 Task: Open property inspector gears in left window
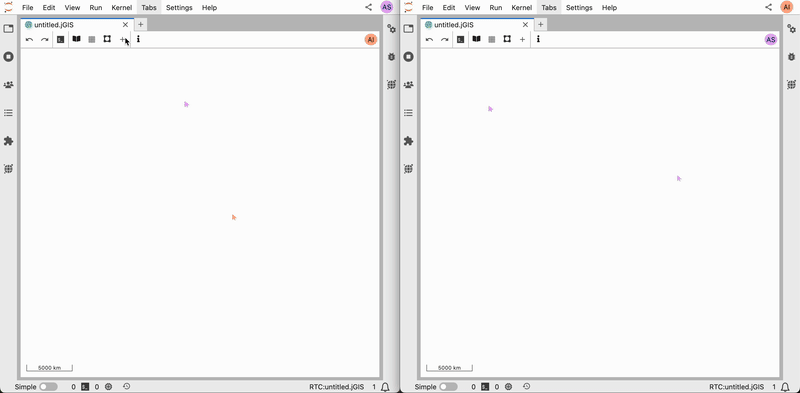coord(391,29)
